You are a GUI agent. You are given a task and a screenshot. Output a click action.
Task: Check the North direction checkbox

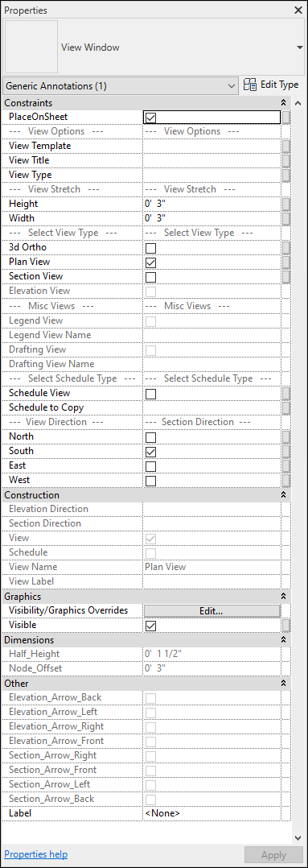(150, 436)
